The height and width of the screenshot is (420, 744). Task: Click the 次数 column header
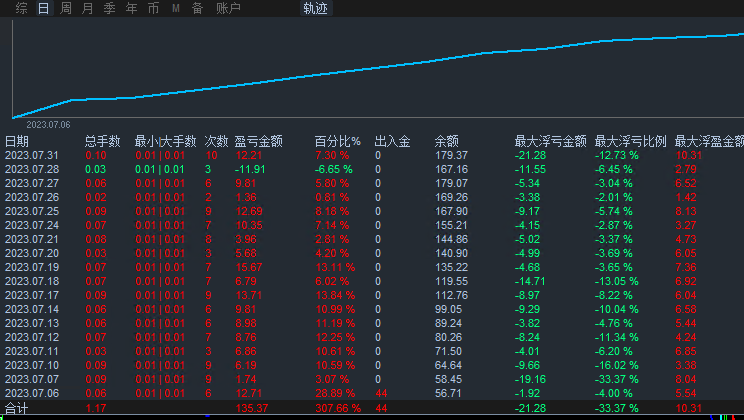216,141
